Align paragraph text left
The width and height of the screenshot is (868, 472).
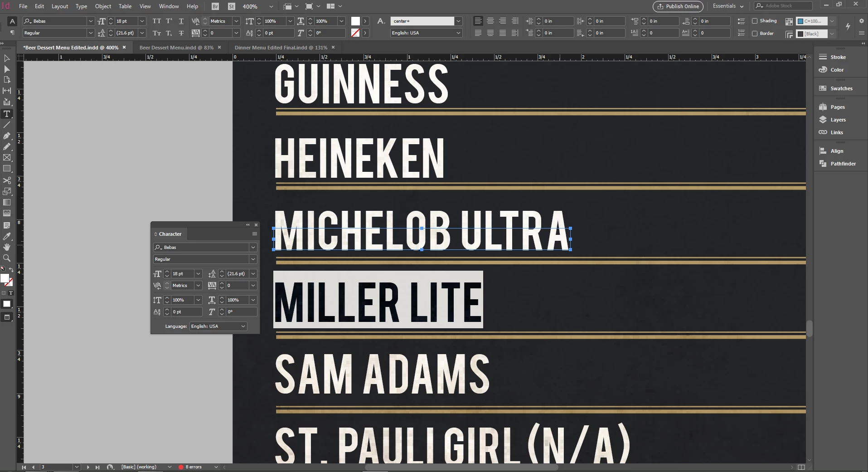pos(478,21)
